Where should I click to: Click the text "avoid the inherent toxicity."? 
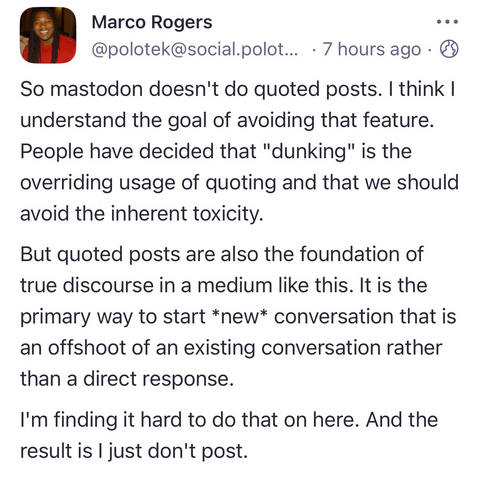[142, 214]
